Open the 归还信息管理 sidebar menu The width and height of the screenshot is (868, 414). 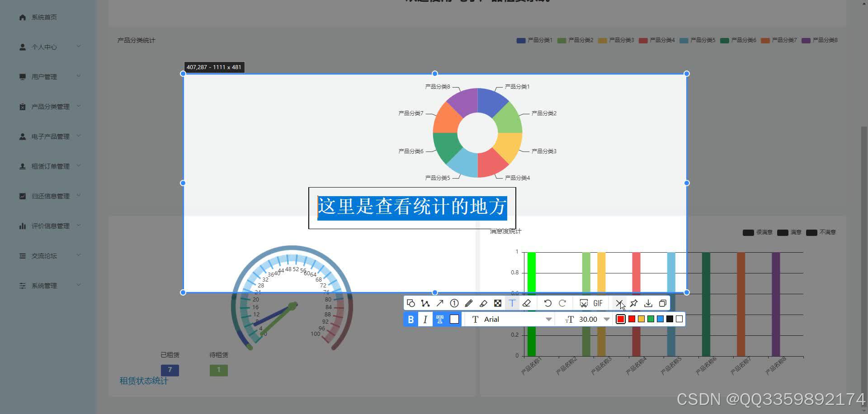[x=51, y=196]
